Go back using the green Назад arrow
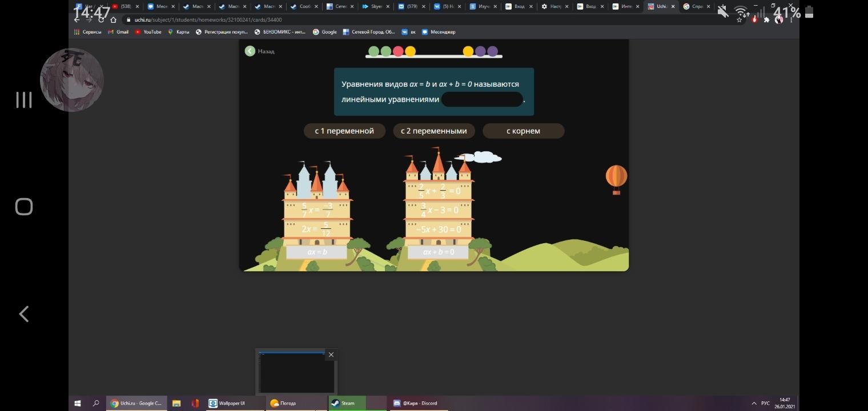Viewport: 868px width, 411px height. pos(250,51)
